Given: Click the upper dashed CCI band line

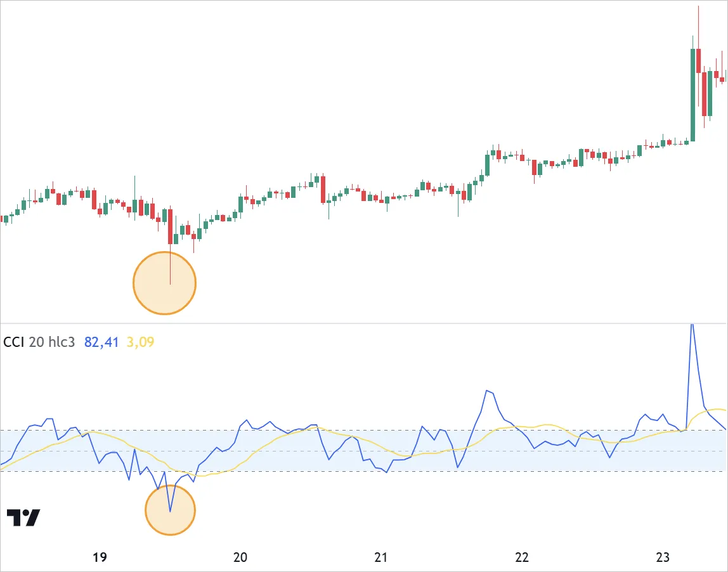Looking at the screenshot, I should (364, 431).
